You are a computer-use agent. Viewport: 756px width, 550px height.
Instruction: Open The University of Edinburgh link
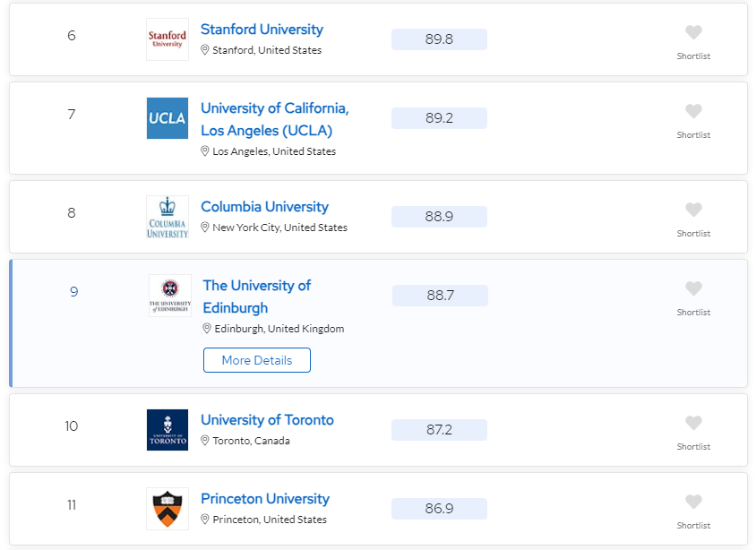coord(257,296)
